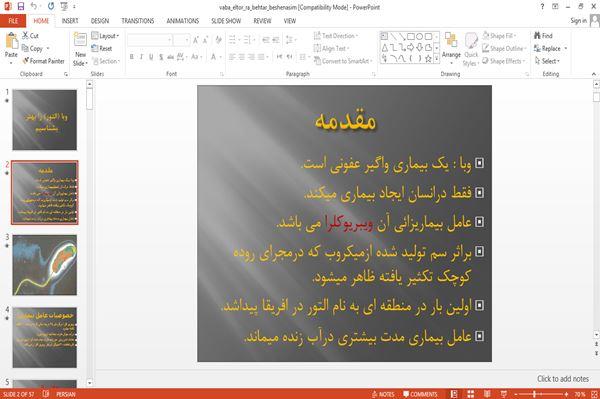
Task: Open the Section dropdown
Action: coord(106,61)
